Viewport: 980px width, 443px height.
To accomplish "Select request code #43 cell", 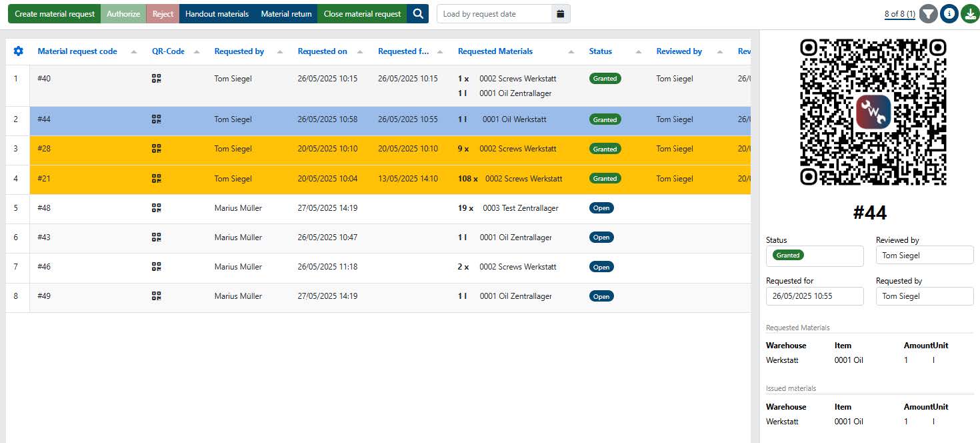I will [44, 237].
